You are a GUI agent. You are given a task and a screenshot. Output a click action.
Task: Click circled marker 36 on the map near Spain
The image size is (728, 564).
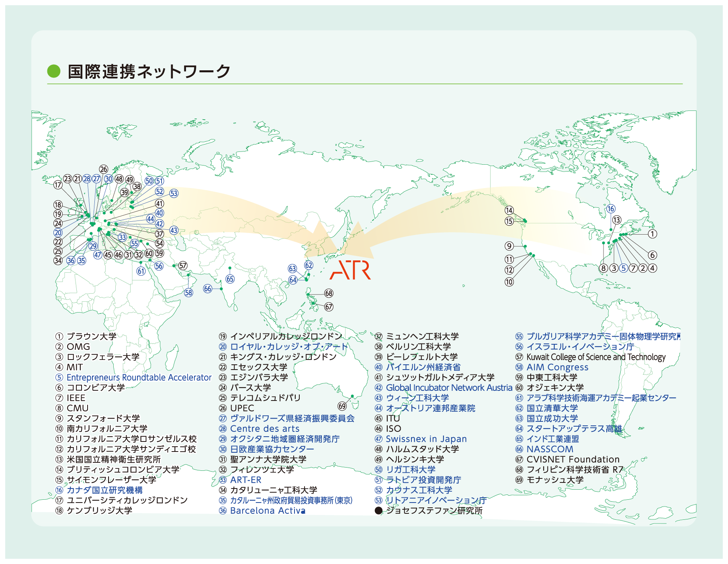[71, 260]
